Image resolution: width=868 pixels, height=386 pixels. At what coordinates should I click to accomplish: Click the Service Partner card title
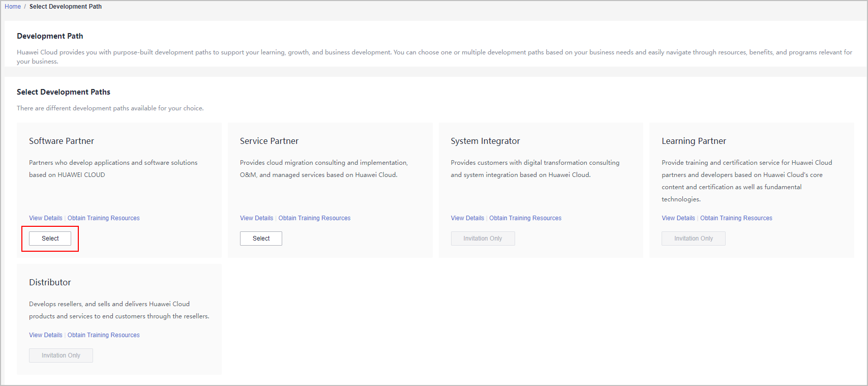point(269,141)
